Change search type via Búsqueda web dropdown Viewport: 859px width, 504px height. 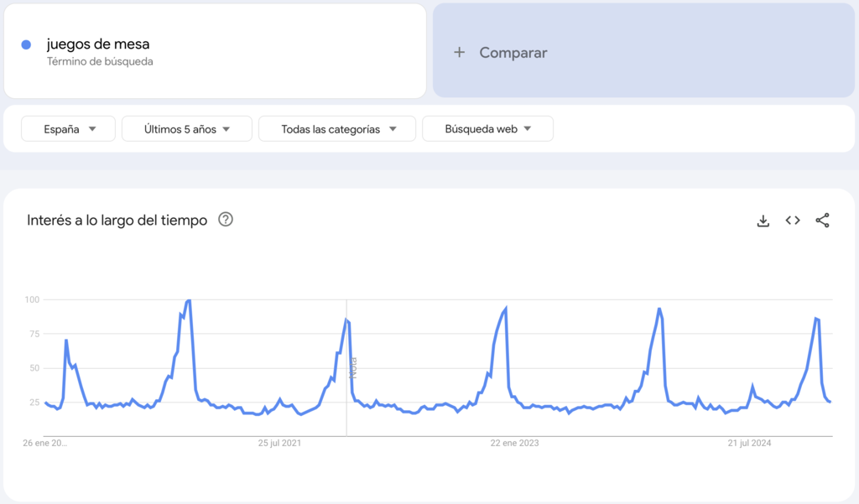coord(487,128)
